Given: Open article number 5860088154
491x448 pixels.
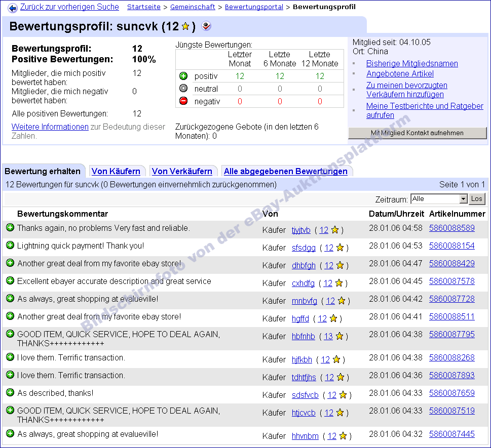Looking at the screenshot, I should pos(452,246).
